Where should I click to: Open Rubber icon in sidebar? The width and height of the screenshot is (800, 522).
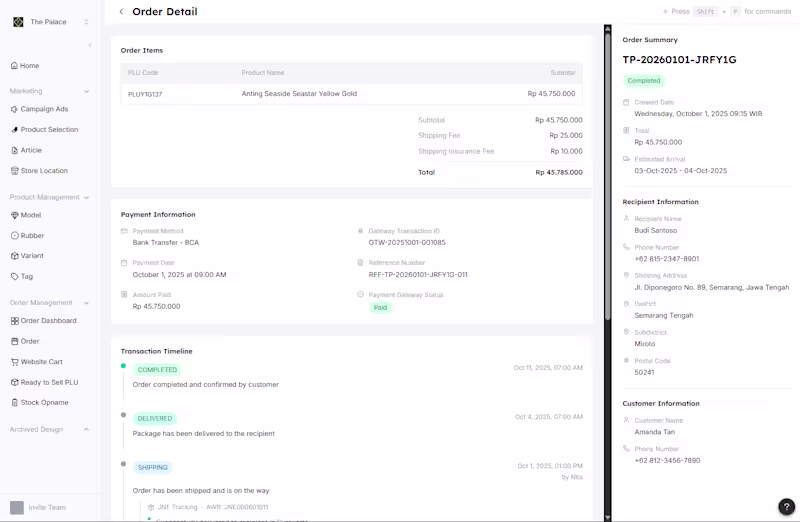(14, 235)
